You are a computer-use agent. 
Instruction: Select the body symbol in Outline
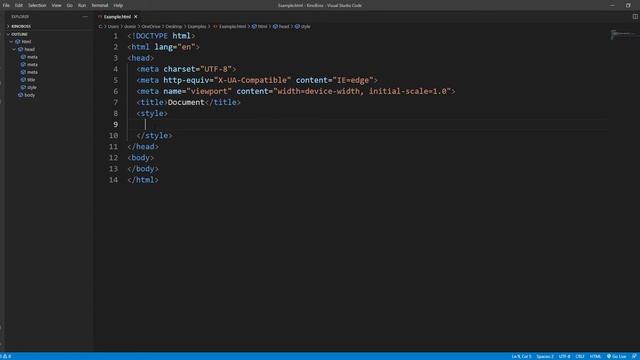(29, 95)
